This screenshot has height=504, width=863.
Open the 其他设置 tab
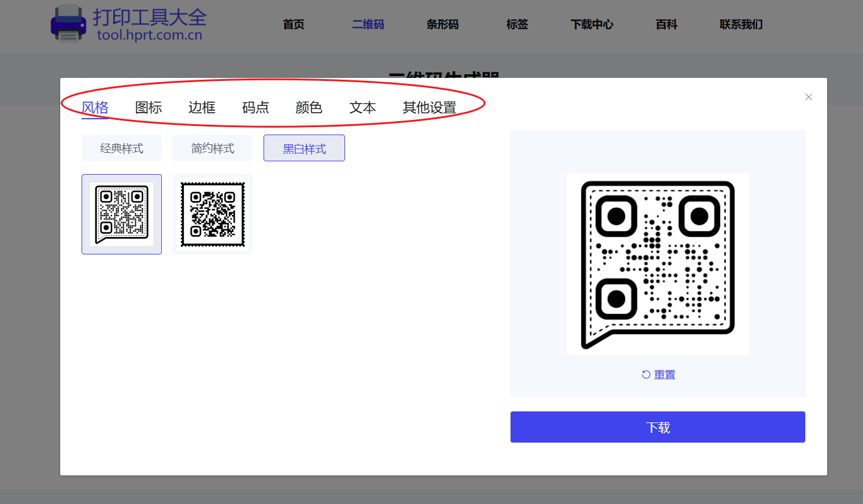(x=430, y=108)
